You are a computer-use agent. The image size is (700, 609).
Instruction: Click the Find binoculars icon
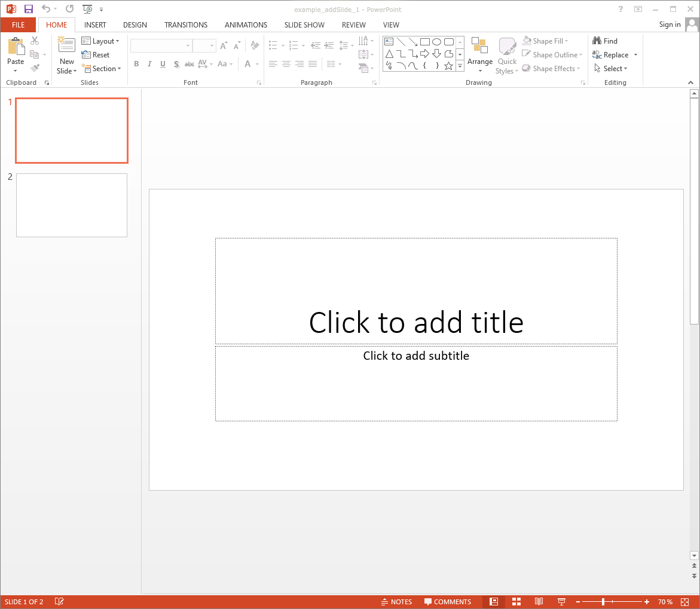coord(597,41)
